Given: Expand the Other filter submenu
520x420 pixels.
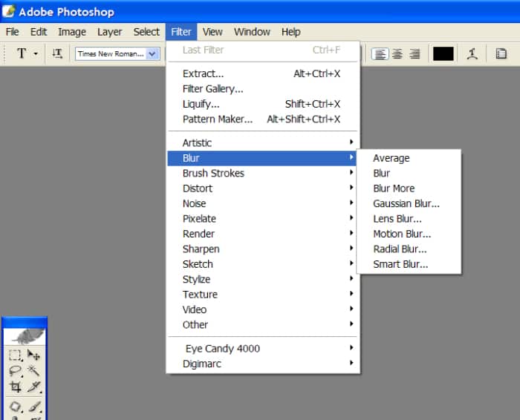Looking at the screenshot, I should tap(261, 324).
